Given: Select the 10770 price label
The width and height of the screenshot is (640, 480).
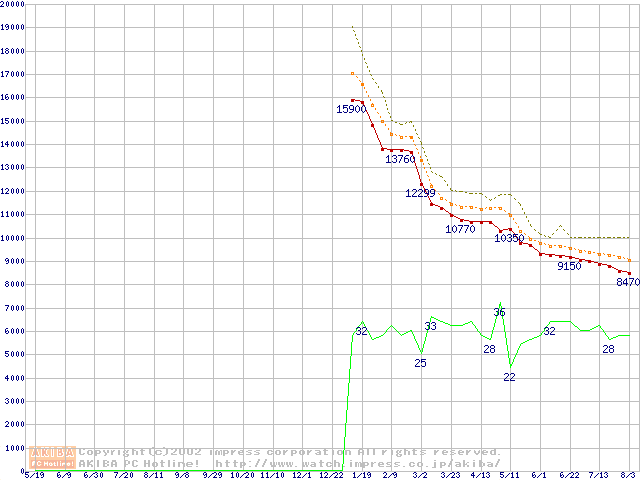Looking at the screenshot, I should pyautogui.click(x=460, y=229).
